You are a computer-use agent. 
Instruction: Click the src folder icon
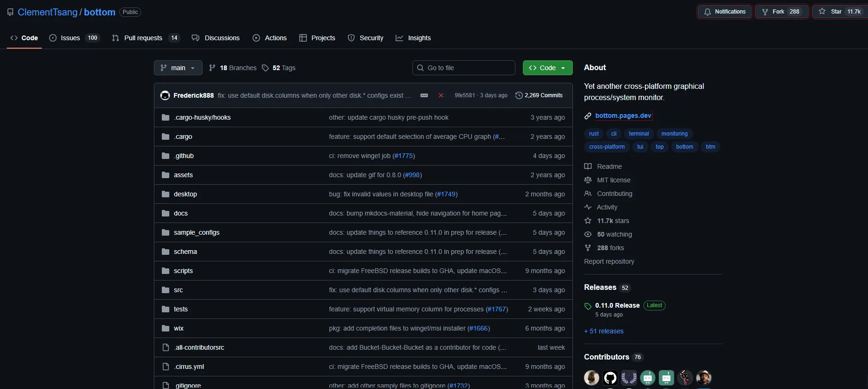[166, 290]
